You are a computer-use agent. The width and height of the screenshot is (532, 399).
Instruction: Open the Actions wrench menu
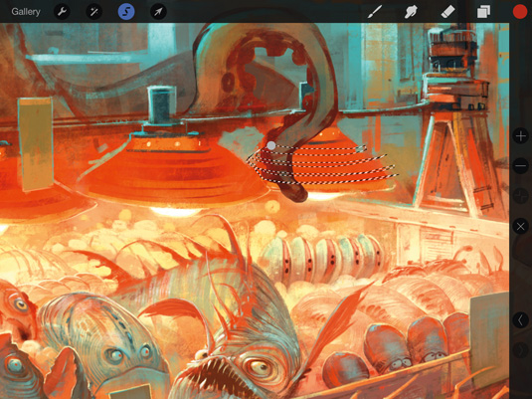click(62, 12)
